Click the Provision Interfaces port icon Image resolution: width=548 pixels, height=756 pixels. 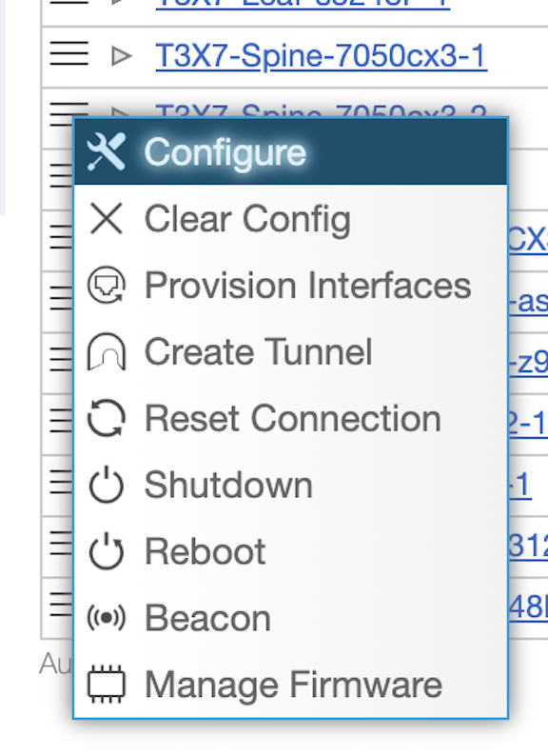[106, 285]
